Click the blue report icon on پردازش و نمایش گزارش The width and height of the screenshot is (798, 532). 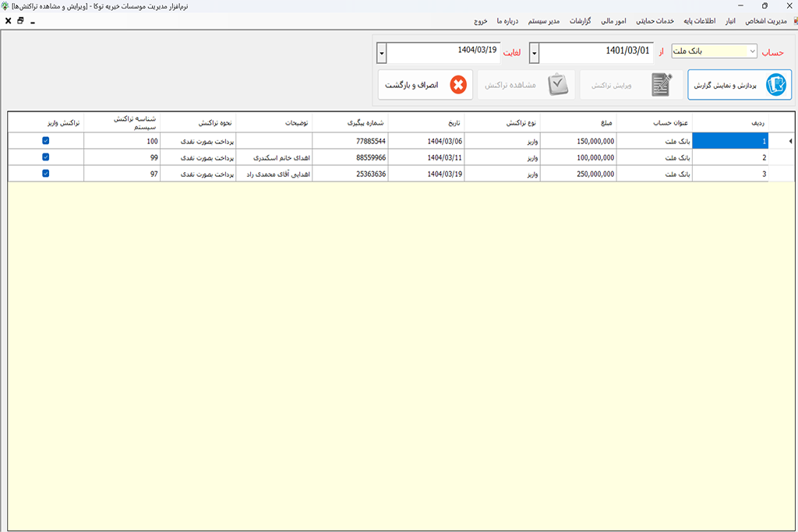[775, 85]
